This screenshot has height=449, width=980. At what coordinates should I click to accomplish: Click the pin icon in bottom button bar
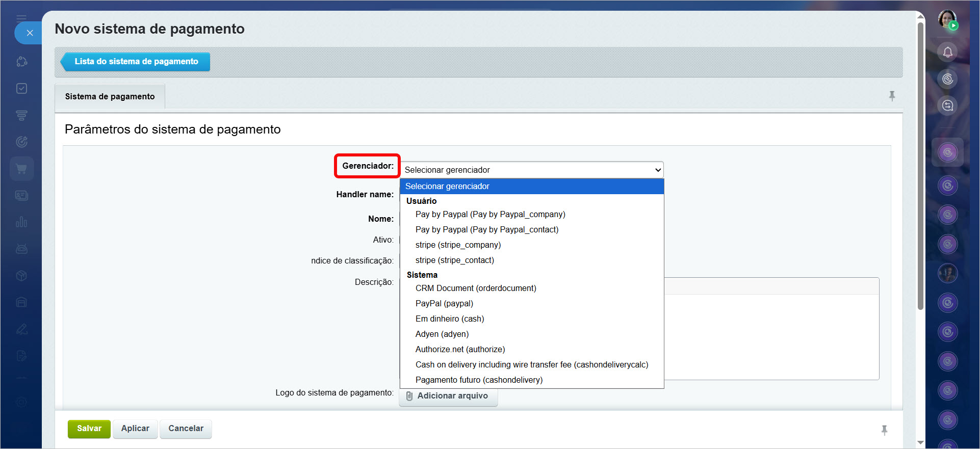(884, 430)
